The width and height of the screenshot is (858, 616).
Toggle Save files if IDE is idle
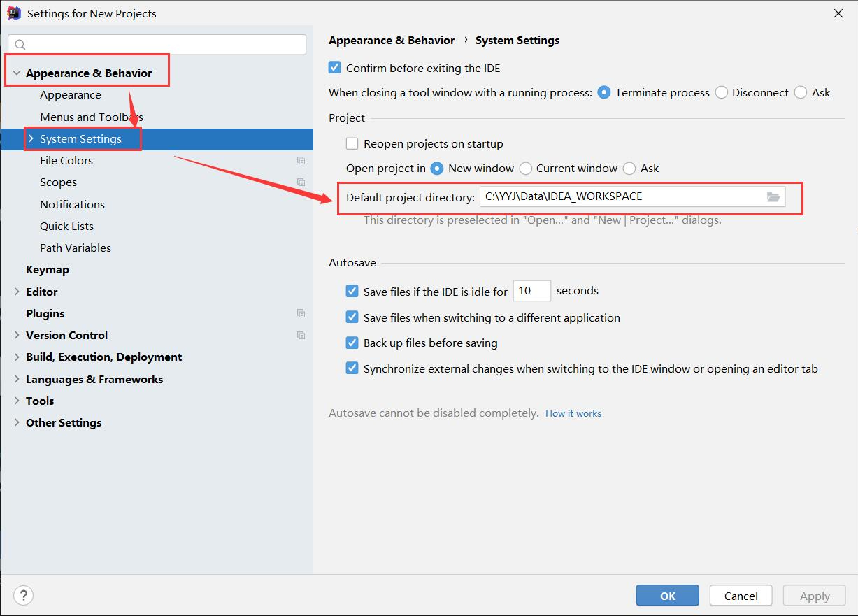[352, 291]
